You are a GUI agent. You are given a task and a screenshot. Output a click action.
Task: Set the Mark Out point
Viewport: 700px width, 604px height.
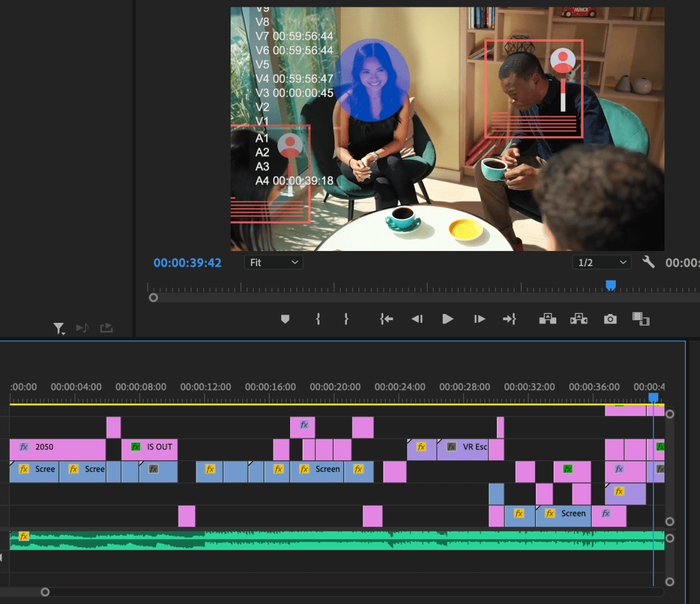point(346,319)
